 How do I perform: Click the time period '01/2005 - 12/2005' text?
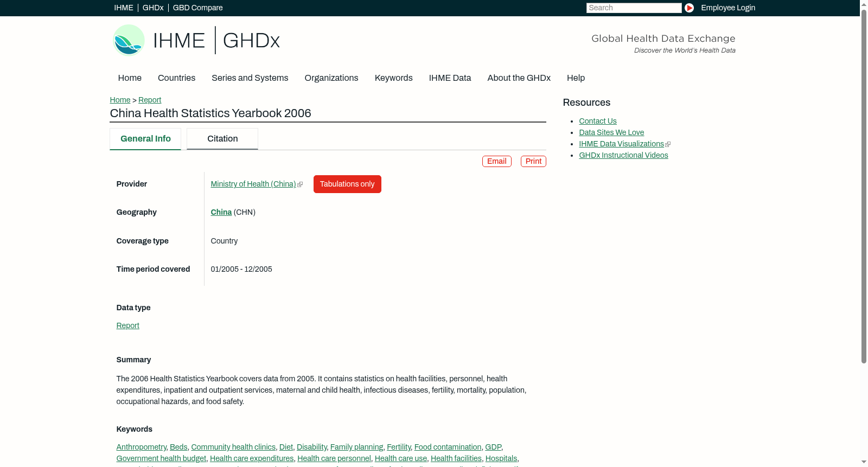[x=241, y=269]
